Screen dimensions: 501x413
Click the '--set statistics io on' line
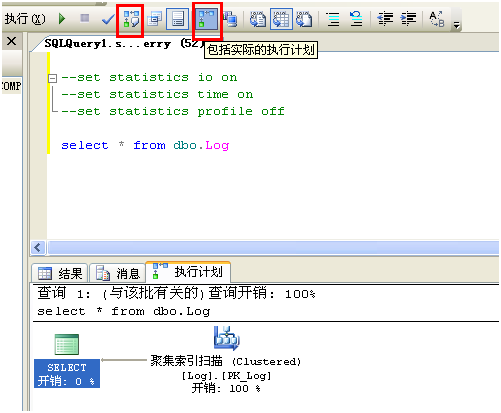pyautogui.click(x=149, y=78)
